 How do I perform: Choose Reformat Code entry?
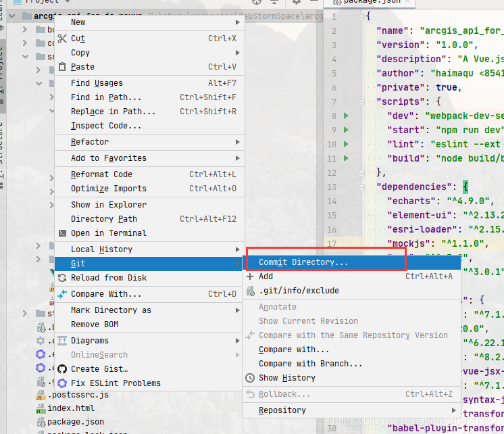pos(149,174)
